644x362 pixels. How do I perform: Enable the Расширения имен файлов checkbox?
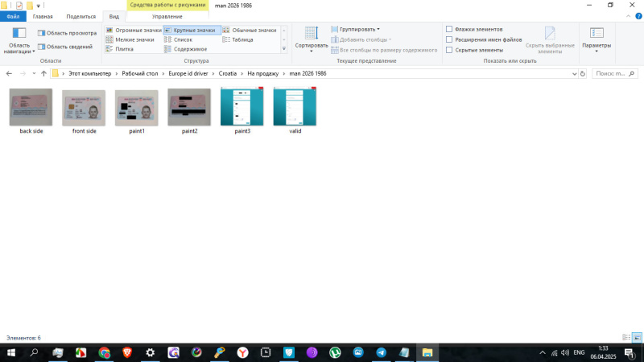[449, 39]
